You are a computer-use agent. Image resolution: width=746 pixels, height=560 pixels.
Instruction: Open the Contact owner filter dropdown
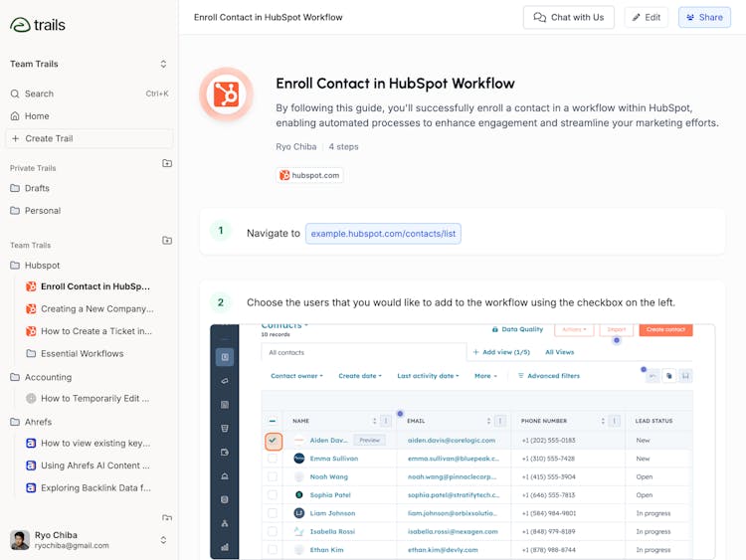point(296,376)
